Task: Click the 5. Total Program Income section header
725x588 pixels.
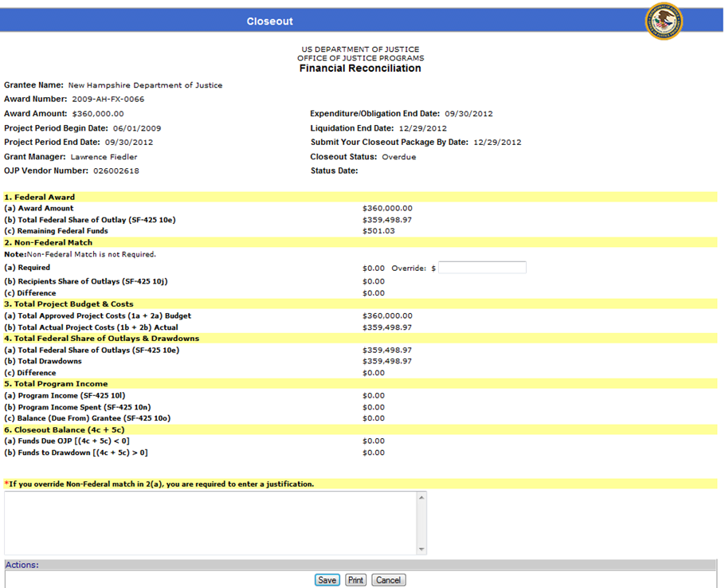Action: [56, 384]
